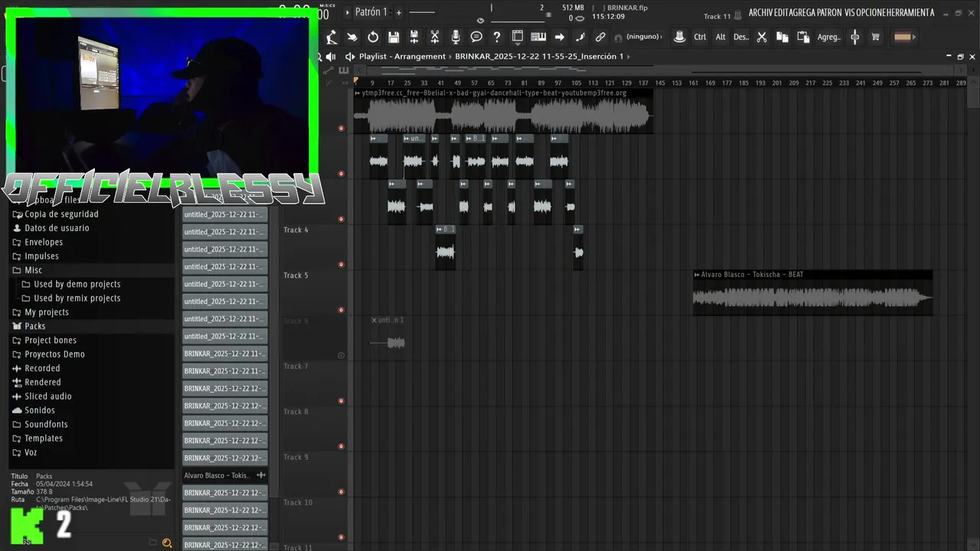Screen dimensions: 980x551
Task: Expand the Misc folder in browser
Action: [33, 270]
